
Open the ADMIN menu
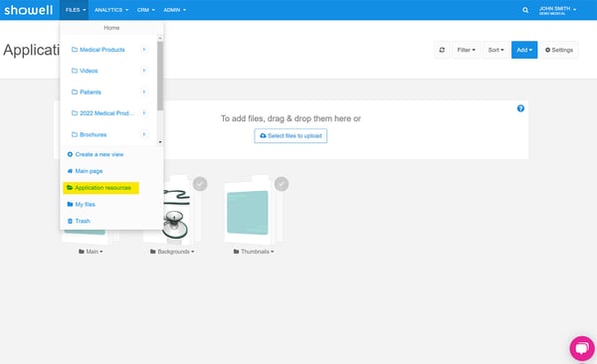pyautogui.click(x=175, y=10)
